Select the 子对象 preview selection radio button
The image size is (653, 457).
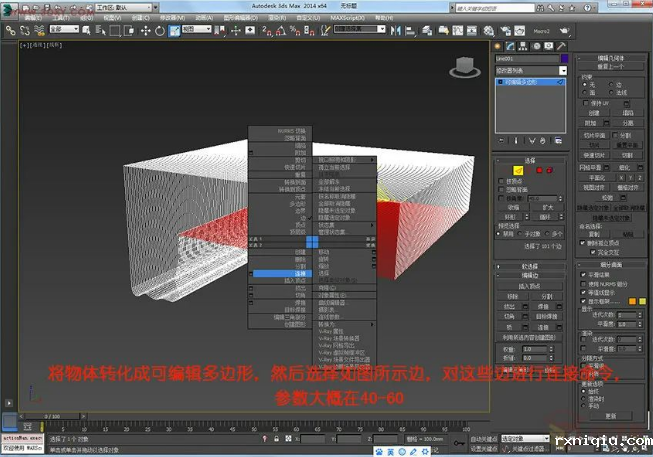(520, 234)
